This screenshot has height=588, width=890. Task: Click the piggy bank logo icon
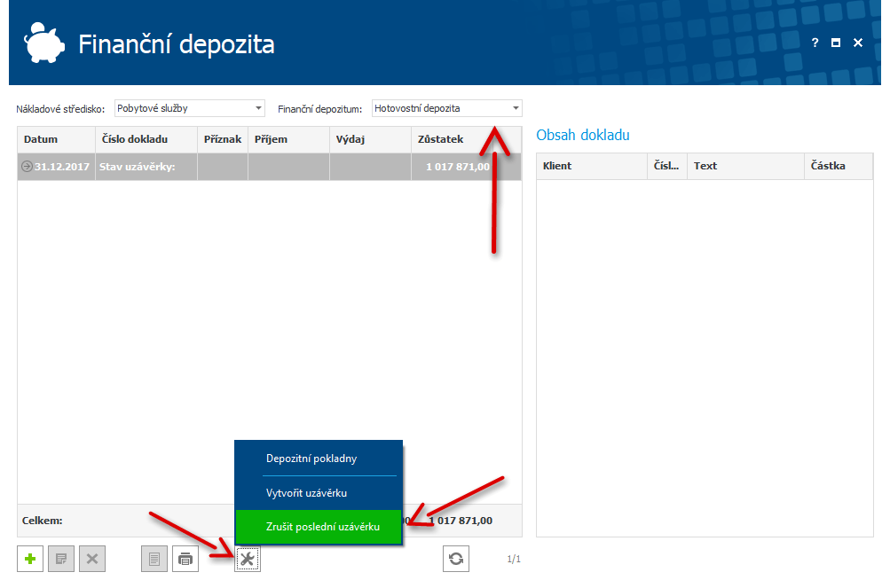(43, 43)
